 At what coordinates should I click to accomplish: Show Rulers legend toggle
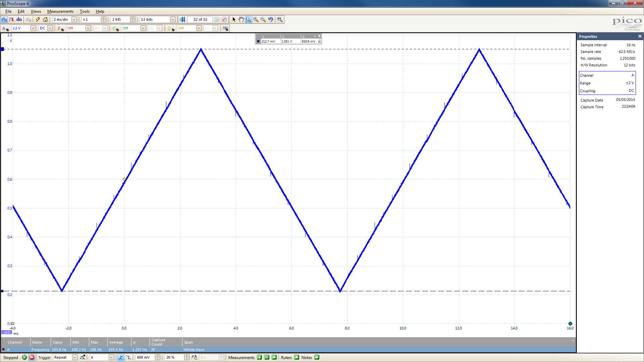pyautogui.click(x=297, y=357)
